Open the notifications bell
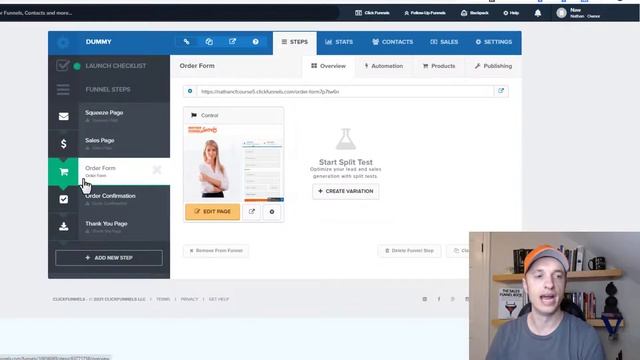 [x=538, y=13]
